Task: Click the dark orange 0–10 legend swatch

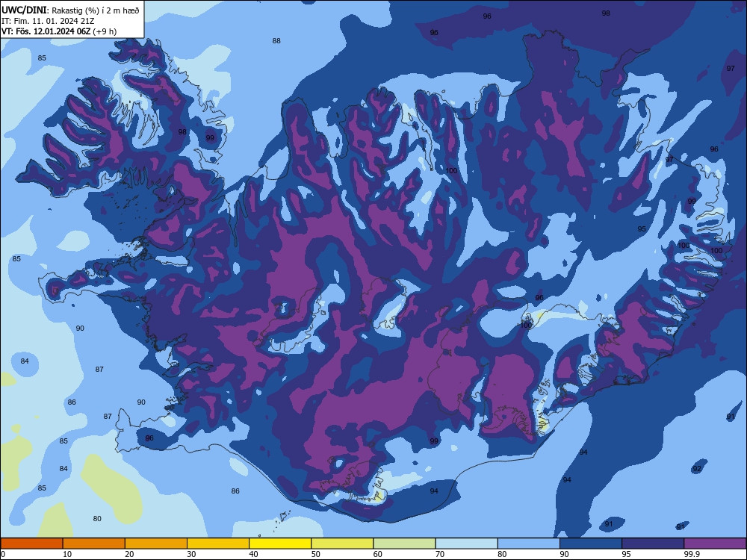Action: tap(31, 544)
